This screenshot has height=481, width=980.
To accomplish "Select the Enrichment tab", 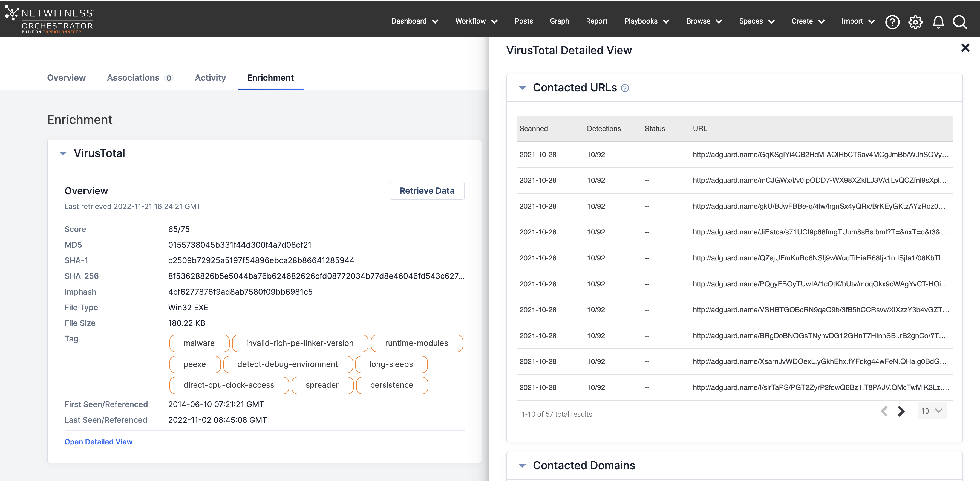I will tap(270, 78).
